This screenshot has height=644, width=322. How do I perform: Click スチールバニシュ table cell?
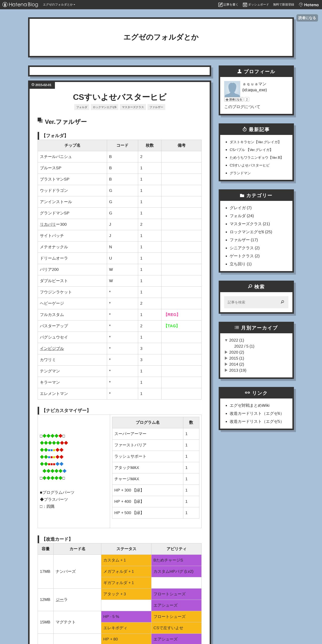(72, 157)
